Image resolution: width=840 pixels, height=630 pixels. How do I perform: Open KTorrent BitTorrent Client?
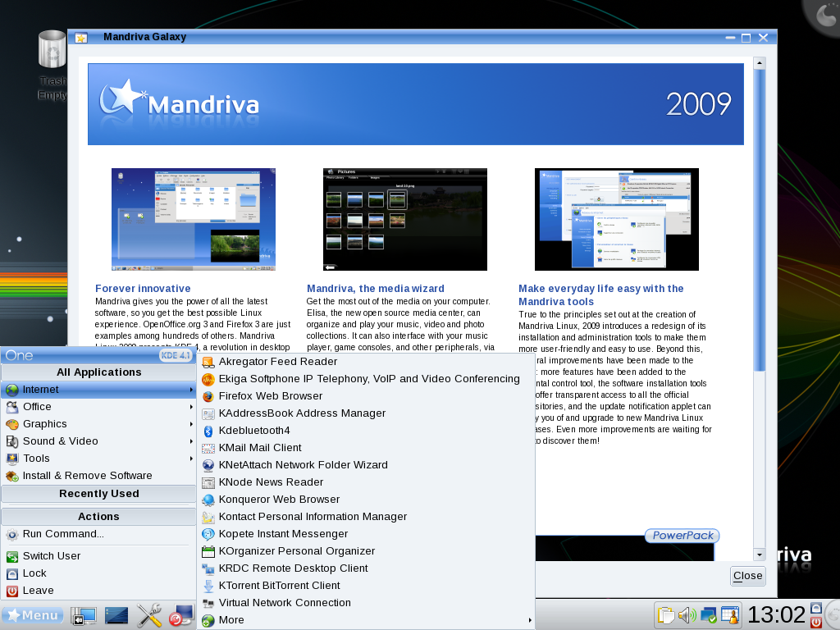(x=367, y=585)
